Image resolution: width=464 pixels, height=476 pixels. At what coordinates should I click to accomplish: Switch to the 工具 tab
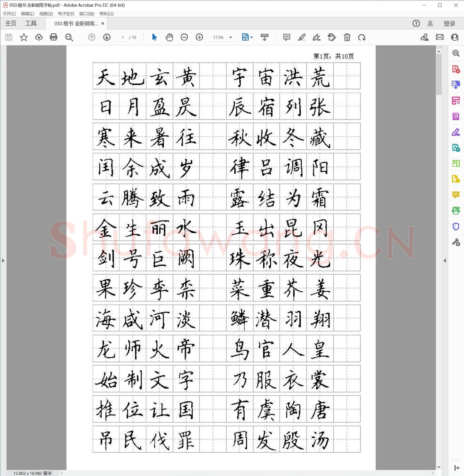[x=31, y=23]
